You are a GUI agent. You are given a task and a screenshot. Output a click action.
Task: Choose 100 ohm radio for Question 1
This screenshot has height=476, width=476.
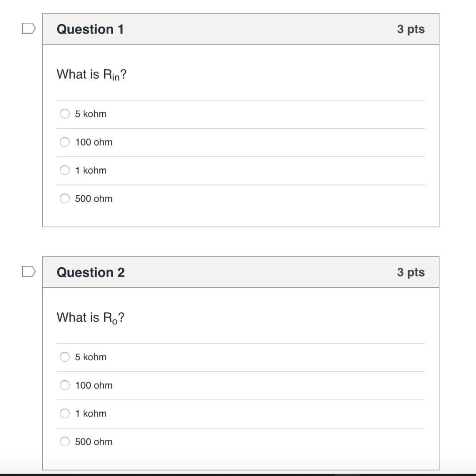click(x=65, y=142)
